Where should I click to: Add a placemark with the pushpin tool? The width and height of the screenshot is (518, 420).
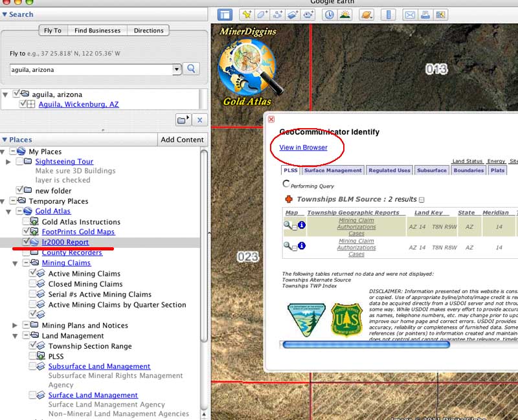click(247, 15)
